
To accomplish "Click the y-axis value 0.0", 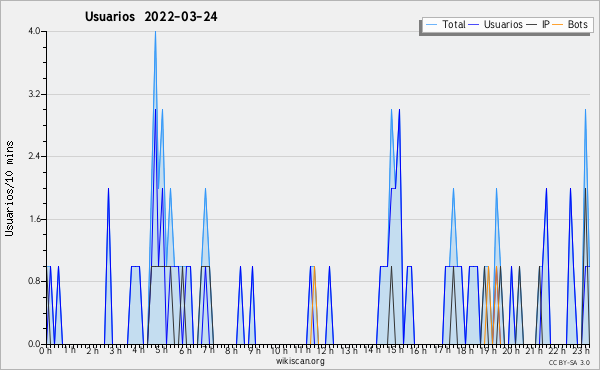I will coord(34,344).
